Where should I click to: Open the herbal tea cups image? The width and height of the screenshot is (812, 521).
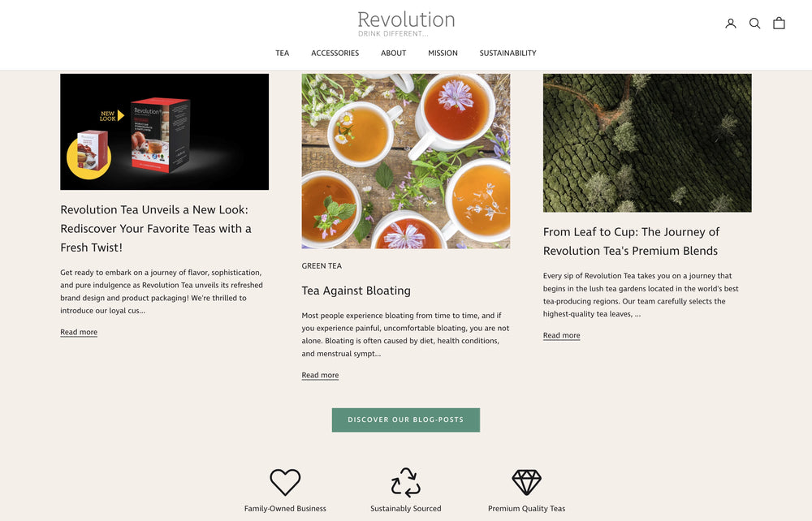[406, 161]
